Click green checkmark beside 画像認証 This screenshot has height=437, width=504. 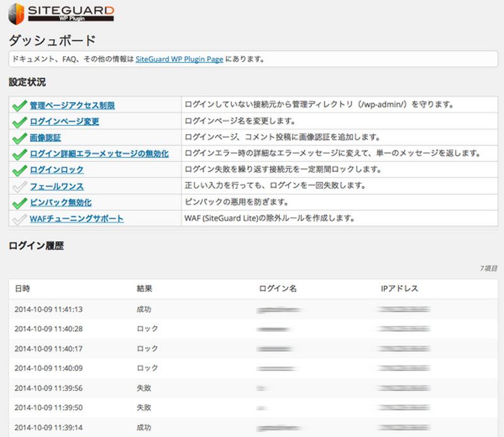20,138
